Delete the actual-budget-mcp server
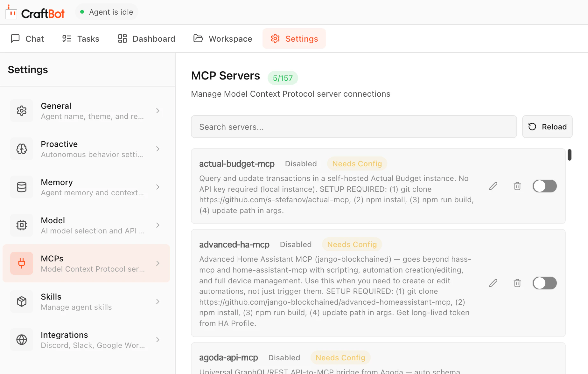 (517, 186)
